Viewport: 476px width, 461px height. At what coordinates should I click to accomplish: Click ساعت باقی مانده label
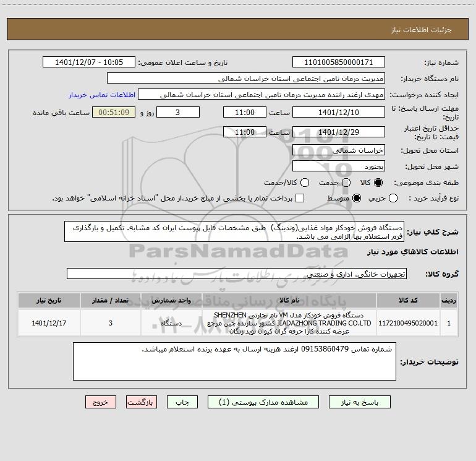click(x=61, y=113)
